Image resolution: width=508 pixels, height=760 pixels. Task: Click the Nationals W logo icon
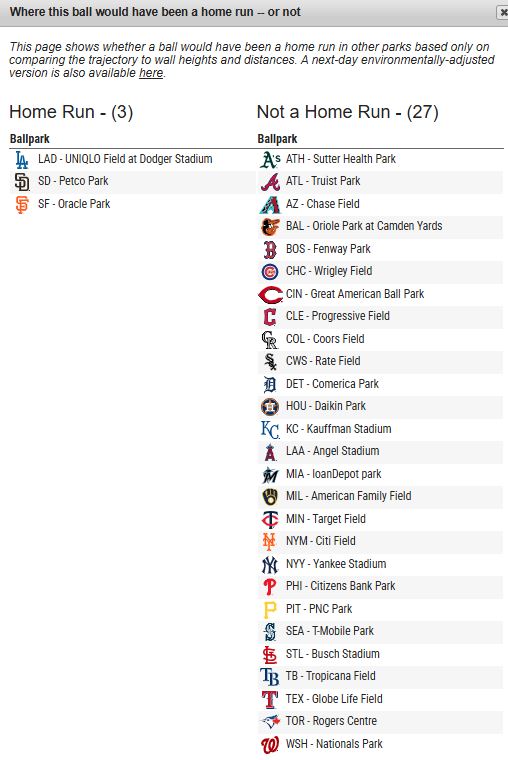tap(270, 744)
